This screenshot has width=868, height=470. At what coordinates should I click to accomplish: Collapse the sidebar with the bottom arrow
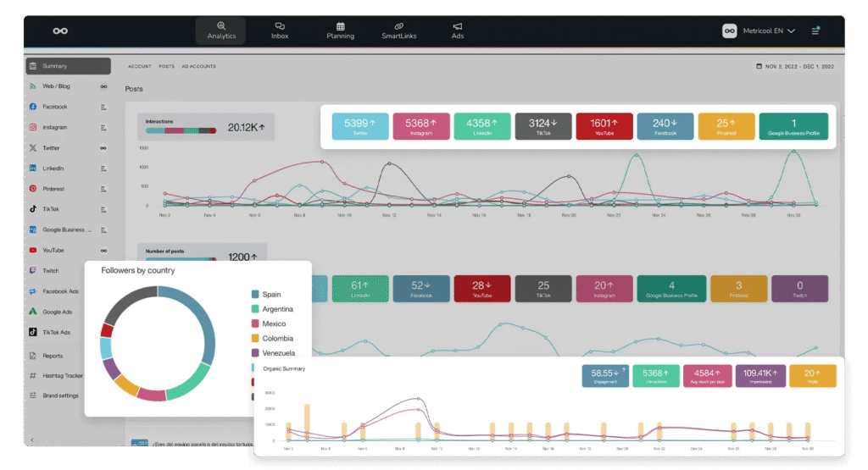point(32,440)
